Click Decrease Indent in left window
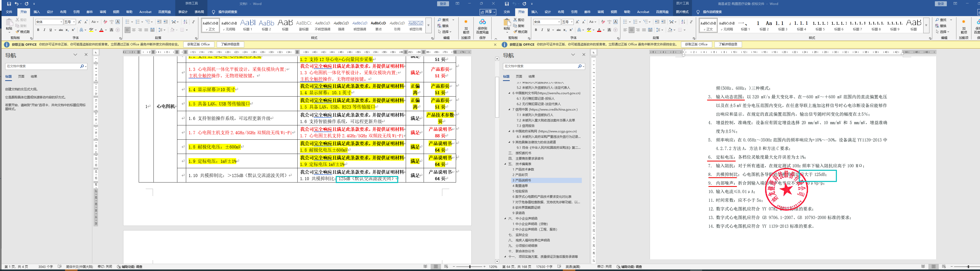This screenshot has height=271, width=980. click(159, 22)
